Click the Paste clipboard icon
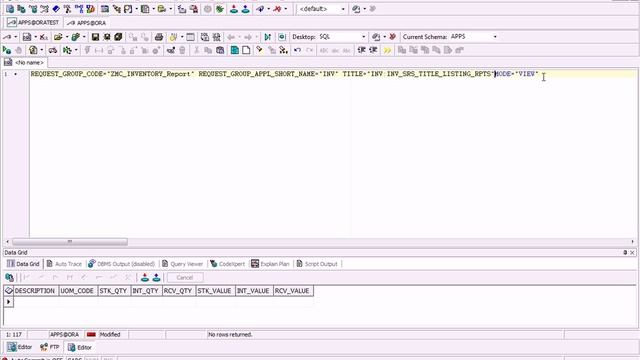Image resolution: width=640 pixels, height=360 pixels. 220,50
